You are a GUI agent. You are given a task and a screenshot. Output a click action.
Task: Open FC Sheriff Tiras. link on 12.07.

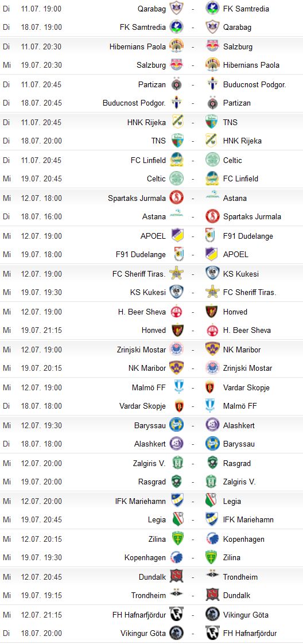pos(139,274)
